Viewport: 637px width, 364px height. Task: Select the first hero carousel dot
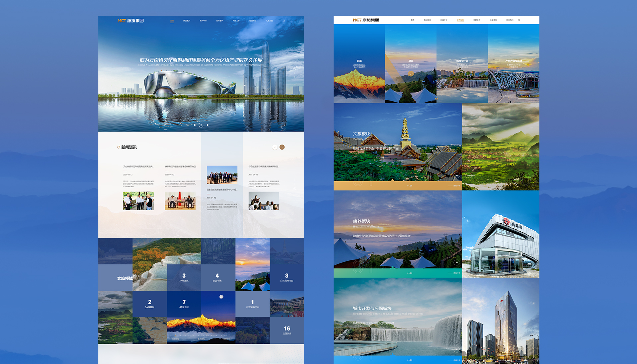[x=195, y=125]
